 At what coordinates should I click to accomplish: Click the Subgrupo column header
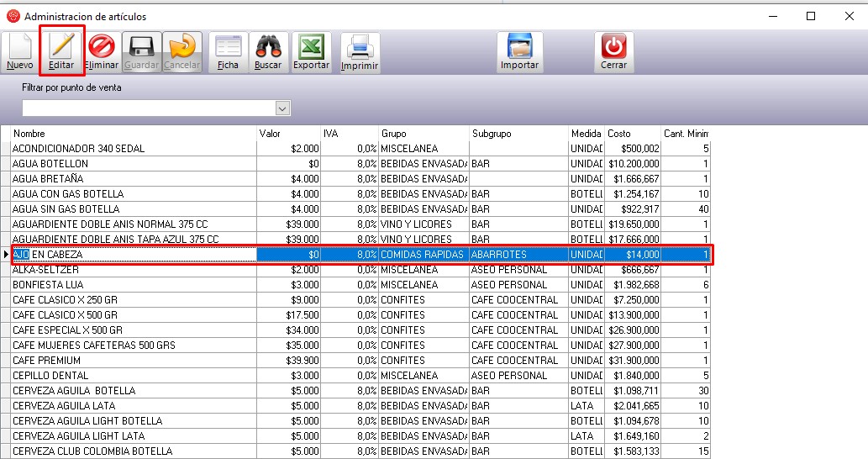click(x=518, y=134)
